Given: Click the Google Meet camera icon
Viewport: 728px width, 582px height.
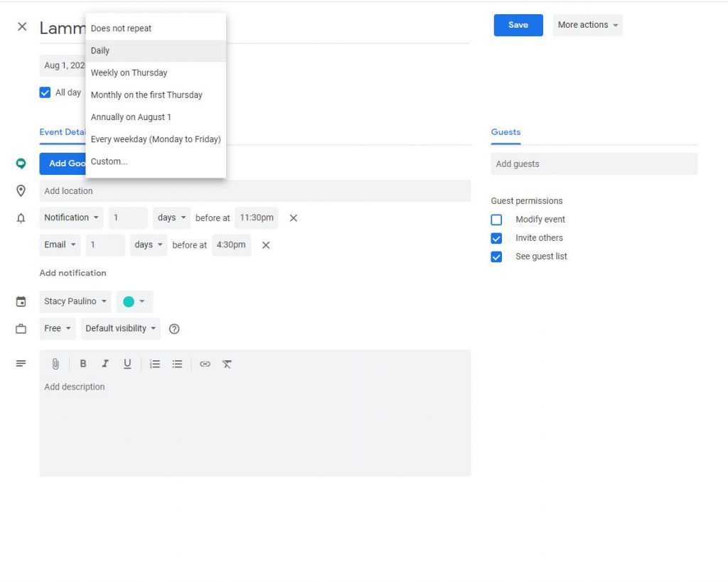Looking at the screenshot, I should 21,163.
